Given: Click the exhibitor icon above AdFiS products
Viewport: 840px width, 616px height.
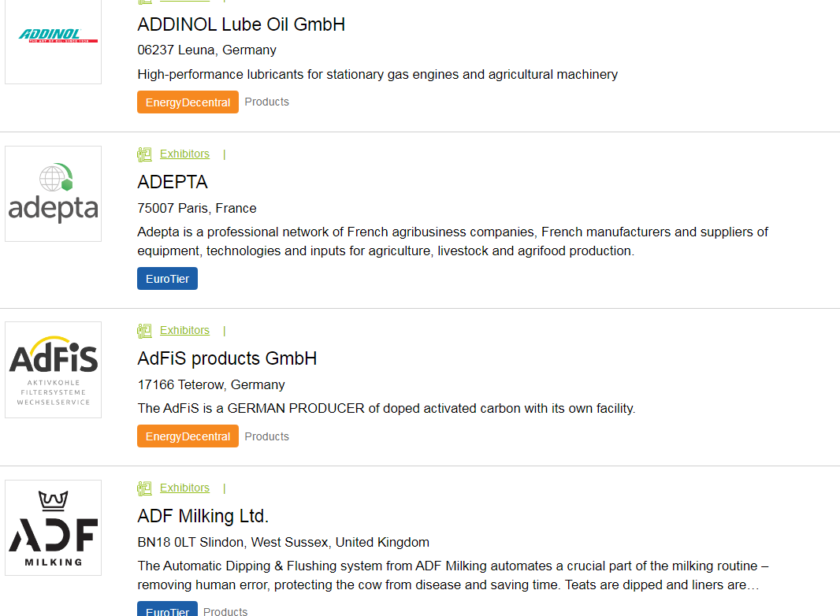Looking at the screenshot, I should (x=144, y=331).
